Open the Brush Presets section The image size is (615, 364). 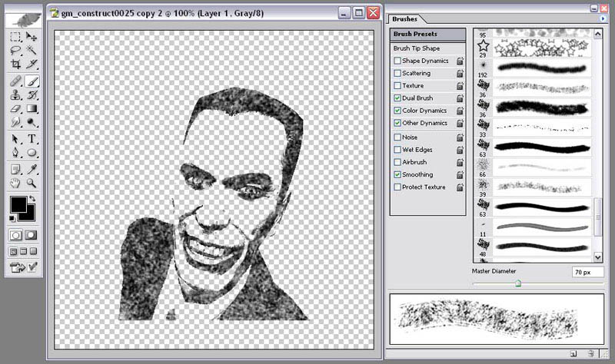click(x=427, y=35)
